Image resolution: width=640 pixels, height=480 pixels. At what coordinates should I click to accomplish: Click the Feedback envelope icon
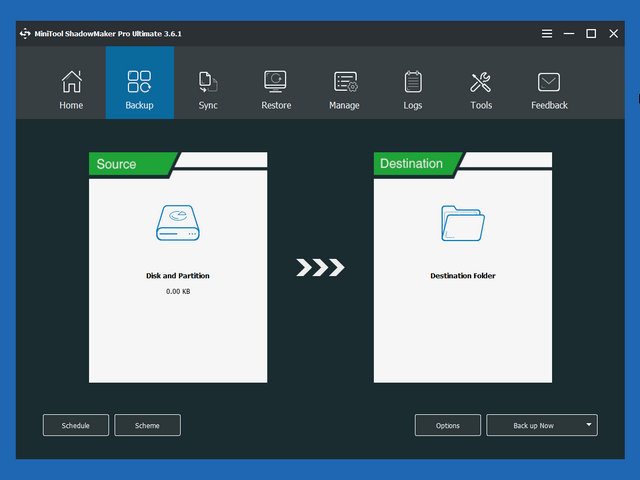point(549,82)
